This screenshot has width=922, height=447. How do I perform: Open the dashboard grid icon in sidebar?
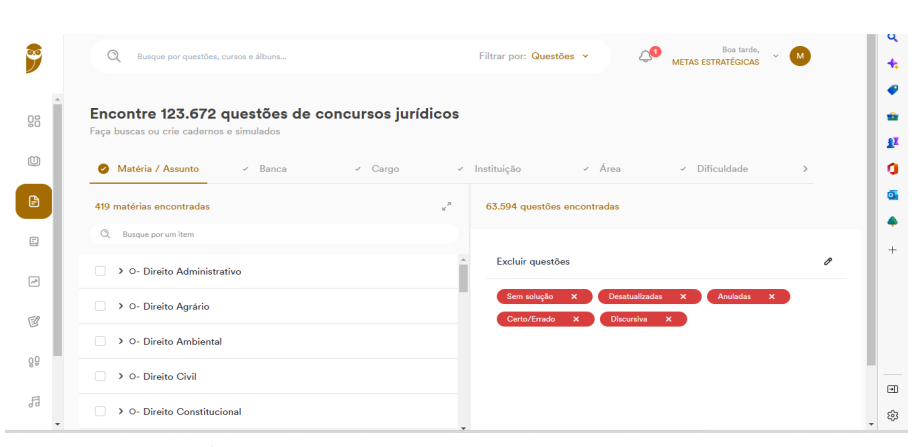coord(34,121)
